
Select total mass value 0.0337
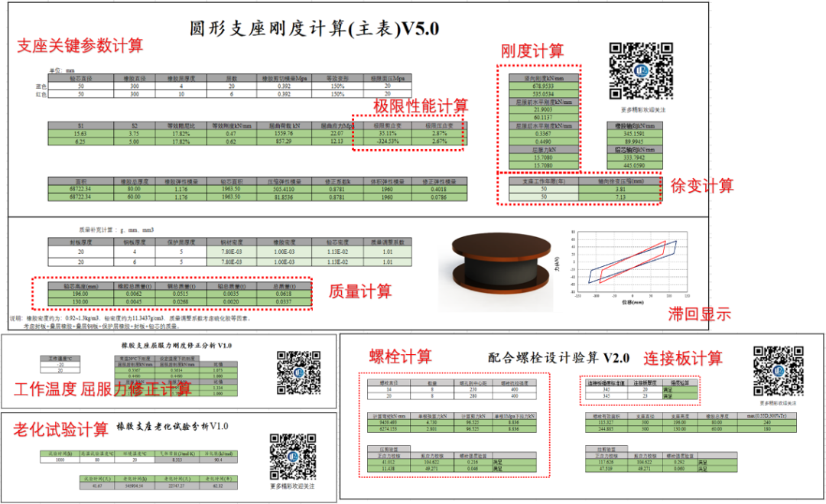coord(284,302)
